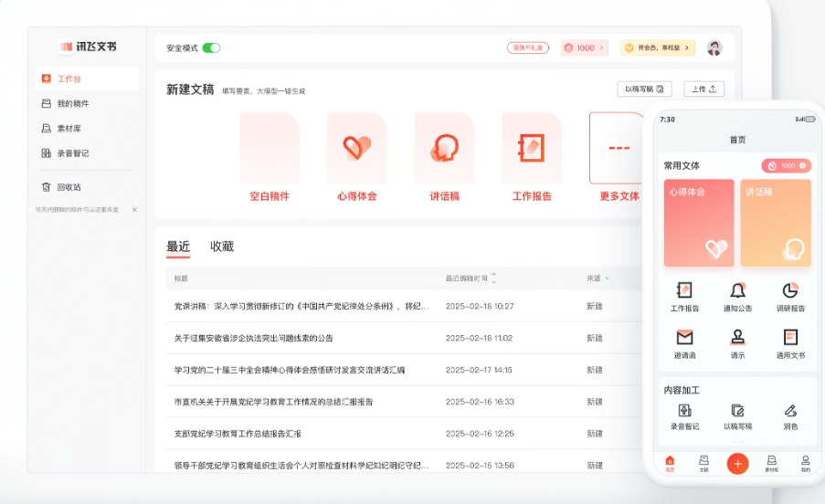Open document 党课讲稿：深入学习贯彻新修订的
Screen dimensions: 825x504
pyautogui.click(x=301, y=307)
